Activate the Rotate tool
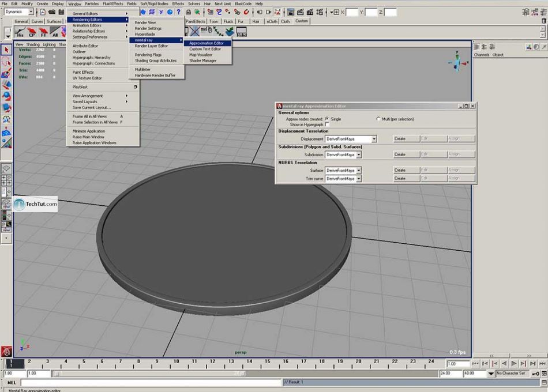This screenshot has width=548, height=392. [x=6, y=96]
